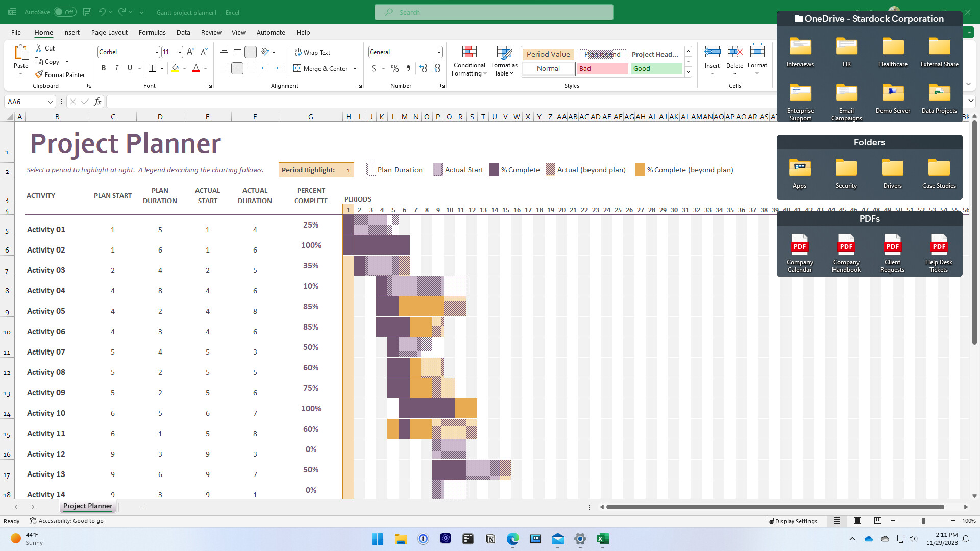Toggle AutoSave off switch
The image size is (980, 551).
[x=65, y=11]
